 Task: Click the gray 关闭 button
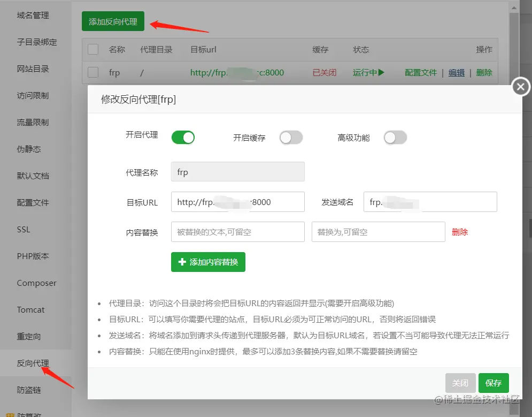pyautogui.click(x=460, y=383)
